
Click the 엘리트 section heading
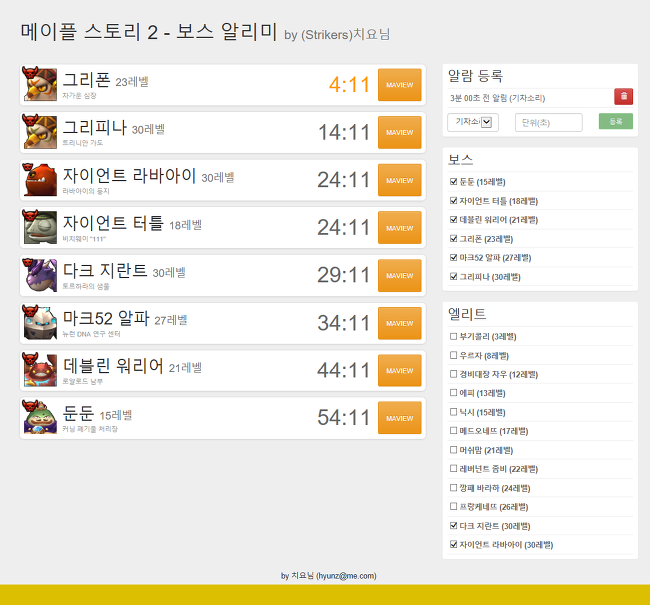click(x=467, y=314)
